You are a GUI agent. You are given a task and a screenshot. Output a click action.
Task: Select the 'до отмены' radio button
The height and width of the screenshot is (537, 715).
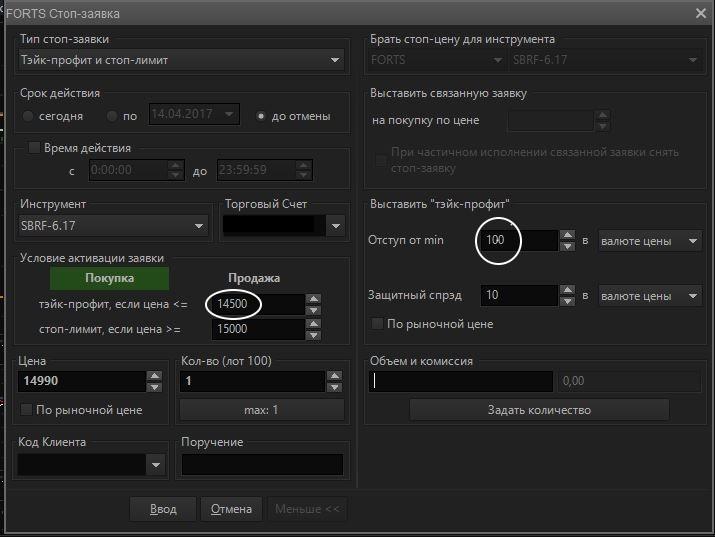click(261, 116)
